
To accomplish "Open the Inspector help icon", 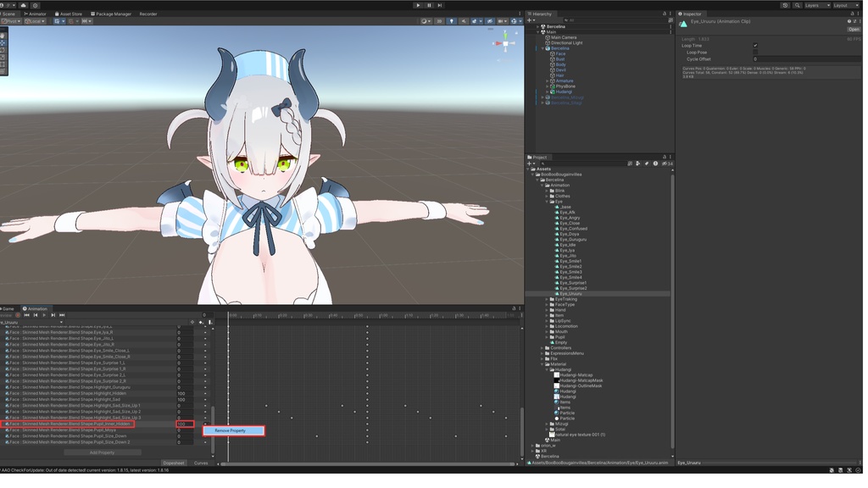I will (849, 21).
